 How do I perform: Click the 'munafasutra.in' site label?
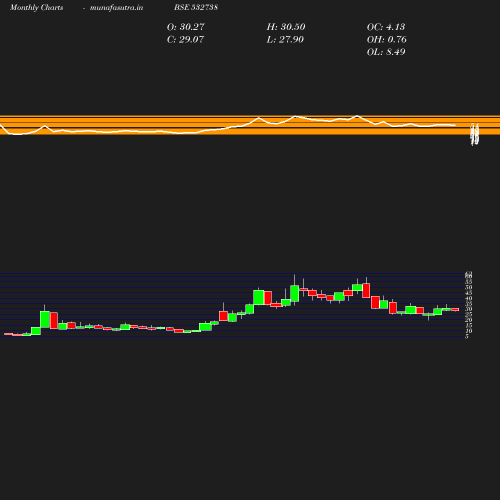pyautogui.click(x=116, y=8)
